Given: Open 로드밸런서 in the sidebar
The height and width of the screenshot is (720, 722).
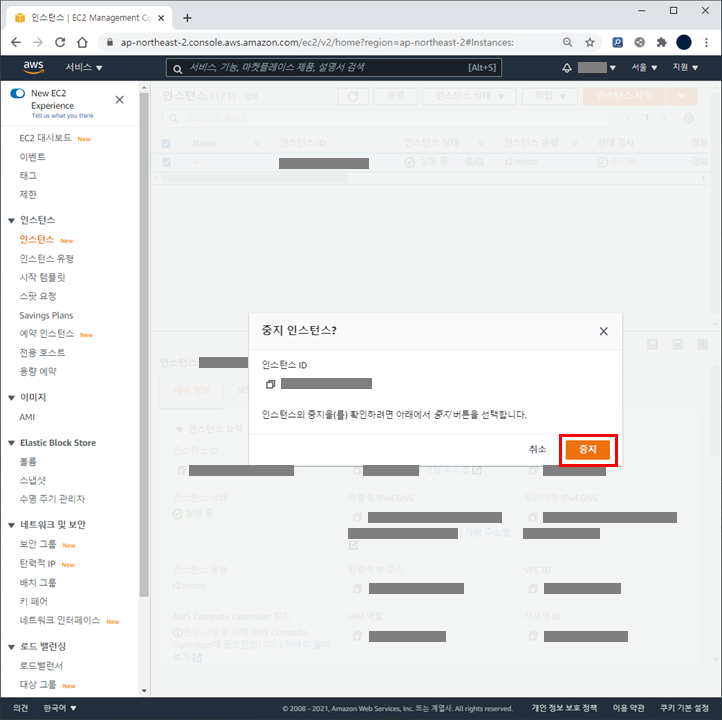Looking at the screenshot, I should (x=41, y=666).
